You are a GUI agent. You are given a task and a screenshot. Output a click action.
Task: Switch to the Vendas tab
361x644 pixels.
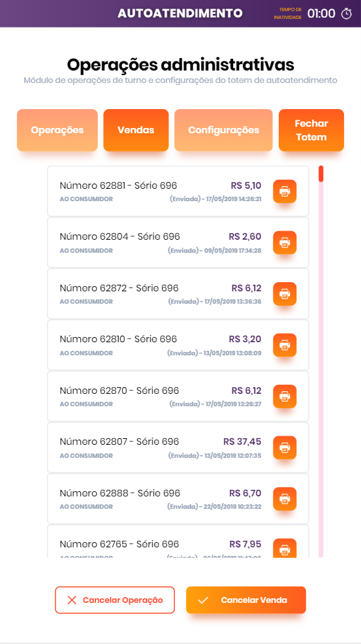point(136,130)
